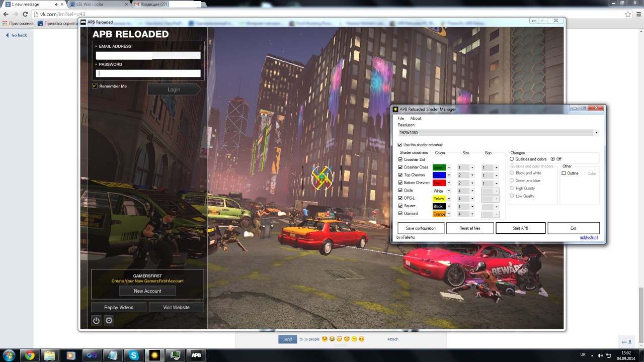Open File menu in Shader Manager
This screenshot has height=362, width=644.
click(401, 118)
